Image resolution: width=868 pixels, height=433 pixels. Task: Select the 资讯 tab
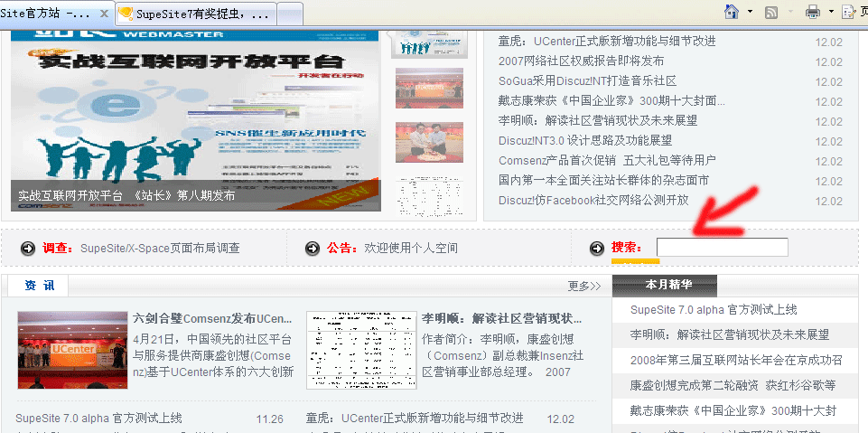(x=40, y=286)
